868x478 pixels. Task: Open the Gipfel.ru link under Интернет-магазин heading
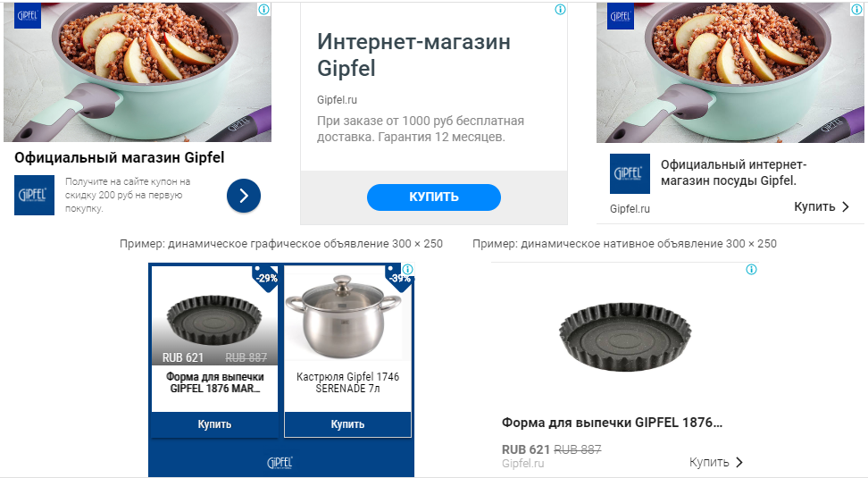coord(337,100)
